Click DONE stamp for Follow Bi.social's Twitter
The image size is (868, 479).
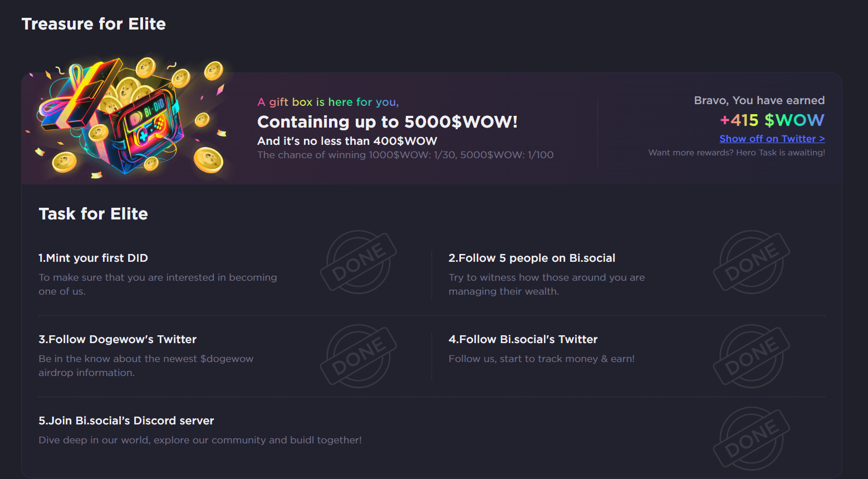point(751,356)
